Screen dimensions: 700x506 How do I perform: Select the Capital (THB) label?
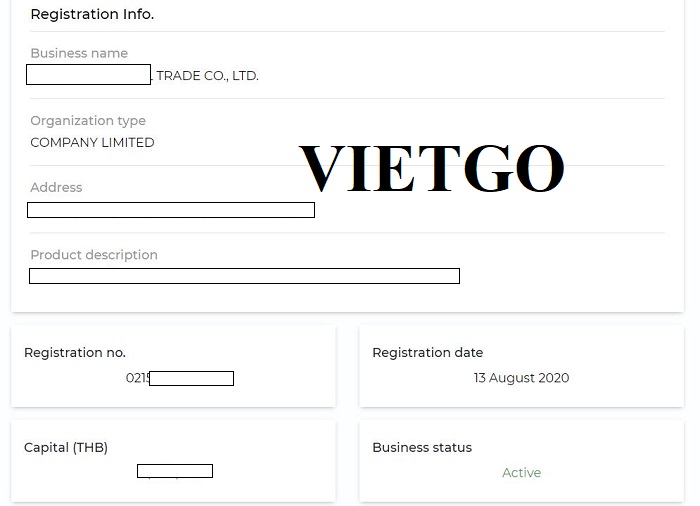(x=66, y=448)
